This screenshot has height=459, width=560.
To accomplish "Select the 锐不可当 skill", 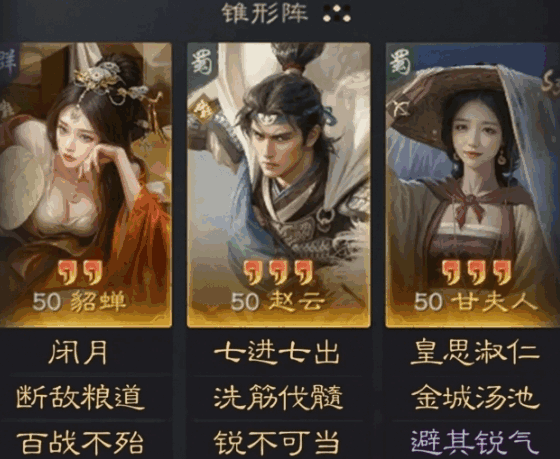I will pos(276,442).
